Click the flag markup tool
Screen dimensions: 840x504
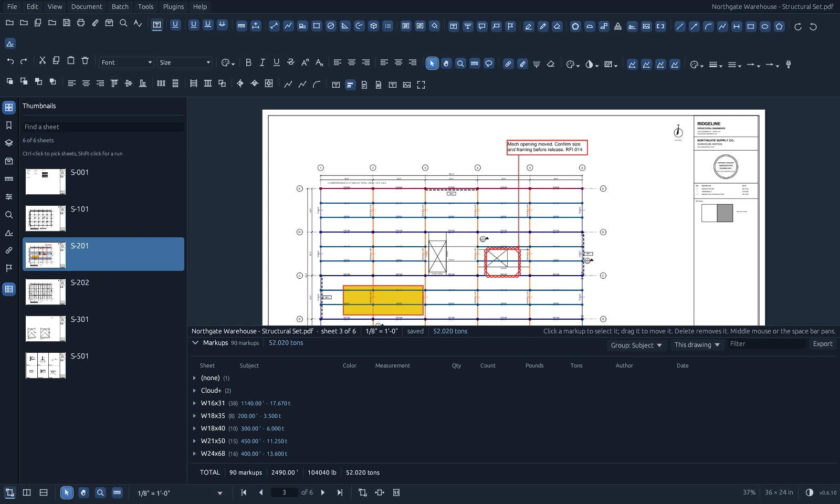(x=510, y=26)
